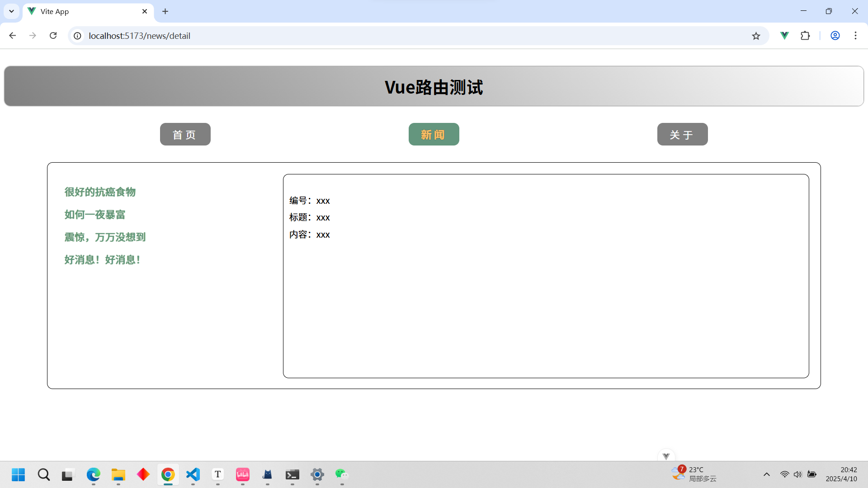Open news link 震惊，万万没想到
Screen dimensions: 868x488
point(105,237)
